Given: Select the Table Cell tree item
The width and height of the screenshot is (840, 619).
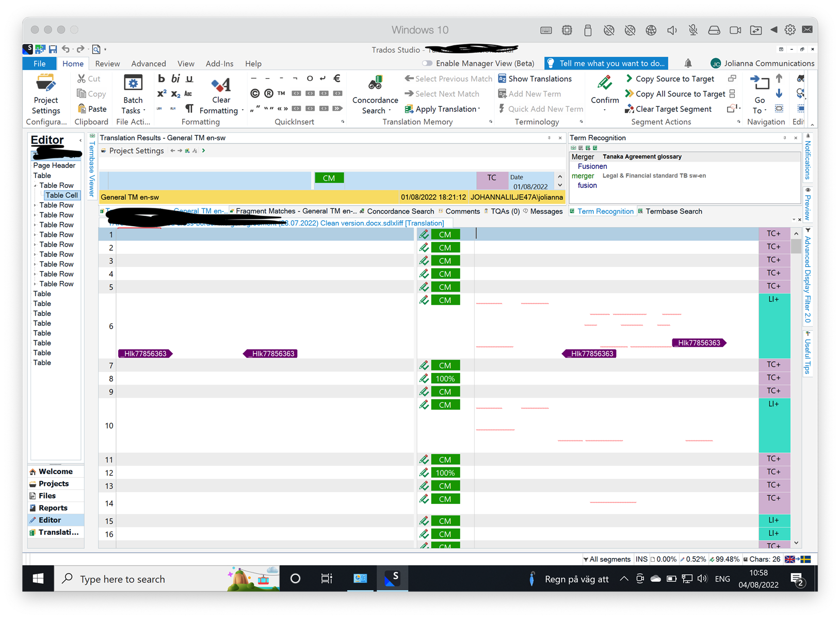Looking at the screenshot, I should coord(61,195).
